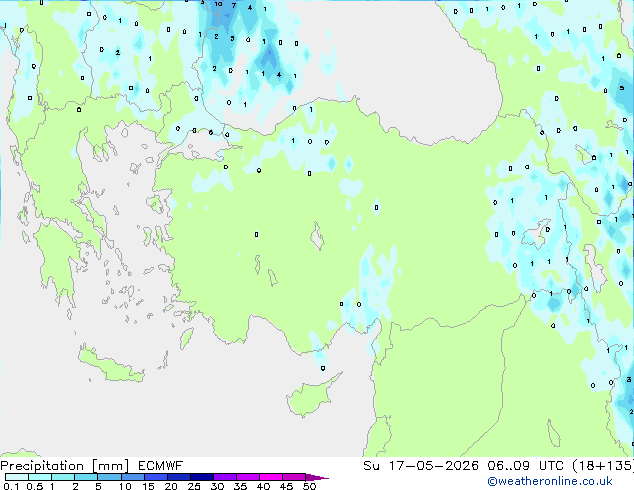This screenshot has height=490, width=634.
Task: Click the '45' legend scale label
Action: 286,486
